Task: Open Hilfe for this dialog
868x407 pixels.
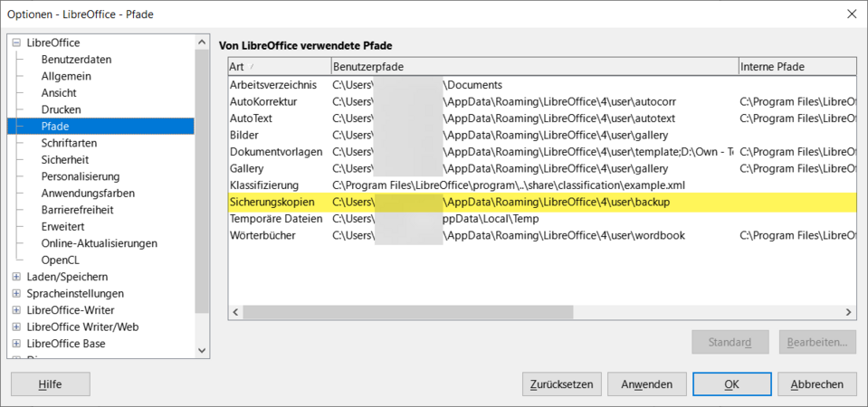Action: [x=51, y=384]
